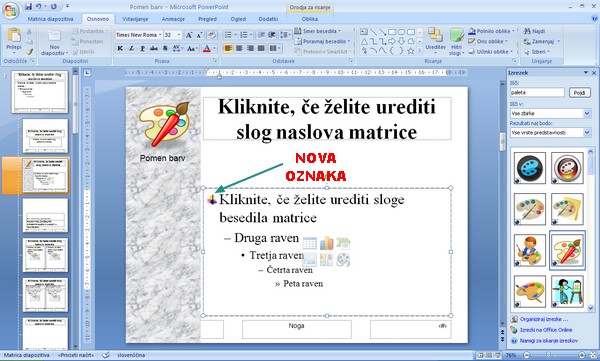Click the blue round palette clip art
Screen dimensions: 600x361
click(x=530, y=168)
